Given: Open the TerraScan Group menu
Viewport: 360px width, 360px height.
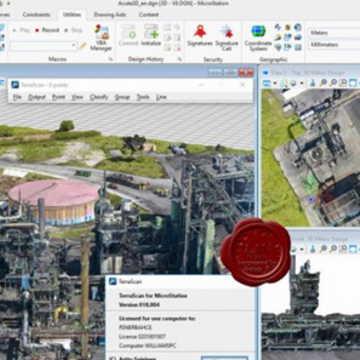Looking at the screenshot, I should pos(122,97).
